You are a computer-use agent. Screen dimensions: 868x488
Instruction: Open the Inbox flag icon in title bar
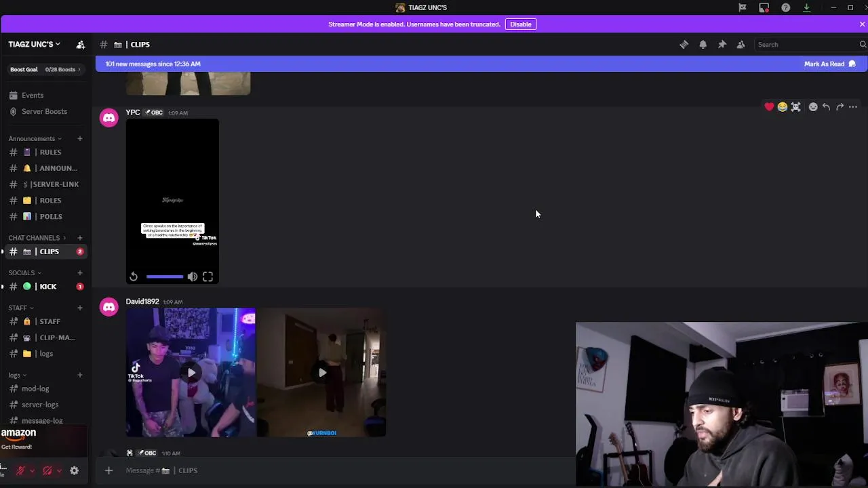click(x=743, y=7)
